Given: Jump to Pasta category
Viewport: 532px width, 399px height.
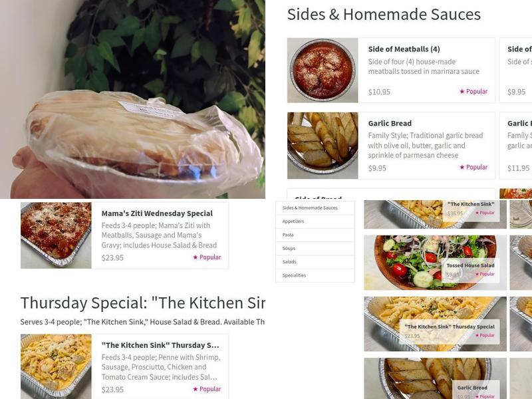Looking at the screenshot, I should click(x=315, y=235).
